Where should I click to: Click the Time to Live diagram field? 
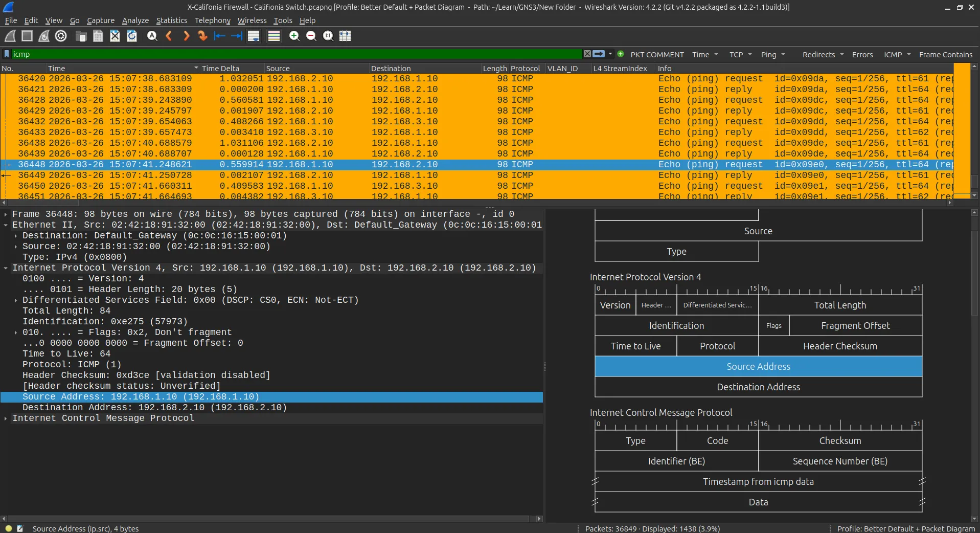[x=635, y=346]
